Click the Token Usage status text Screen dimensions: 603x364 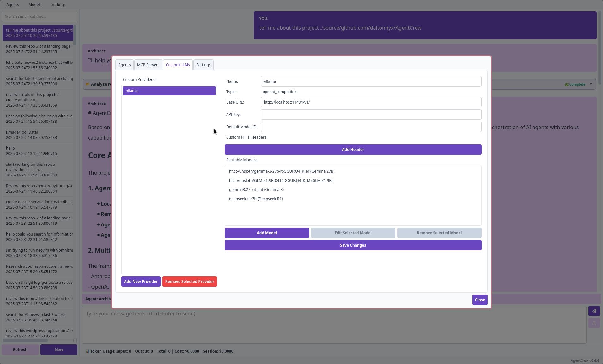[159, 351]
